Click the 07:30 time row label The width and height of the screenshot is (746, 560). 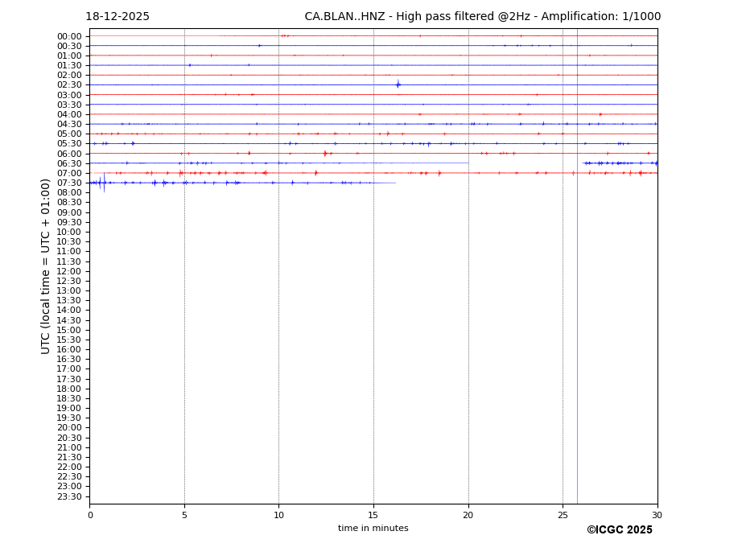pyautogui.click(x=69, y=183)
